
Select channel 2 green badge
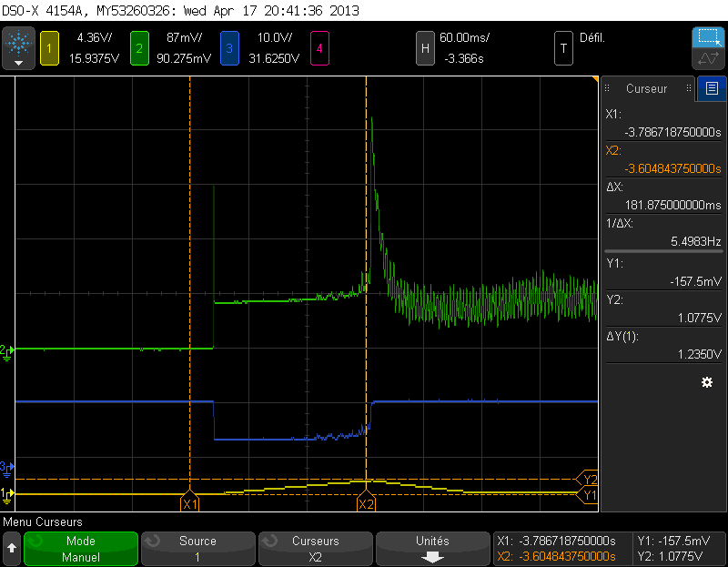point(139,48)
